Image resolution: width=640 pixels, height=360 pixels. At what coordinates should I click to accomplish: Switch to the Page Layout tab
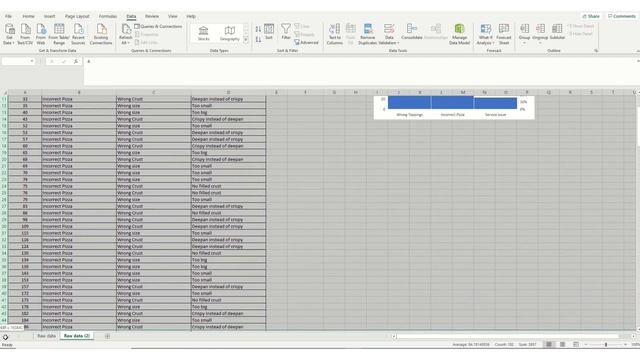point(77,16)
